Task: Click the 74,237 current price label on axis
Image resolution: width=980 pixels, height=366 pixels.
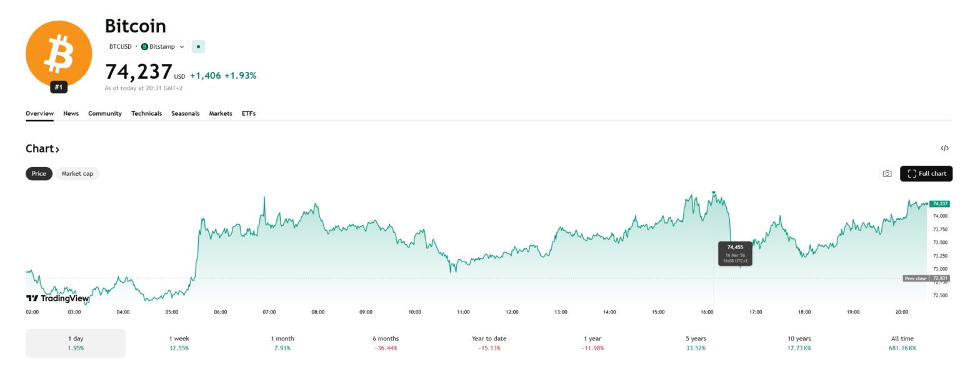Action: (939, 204)
